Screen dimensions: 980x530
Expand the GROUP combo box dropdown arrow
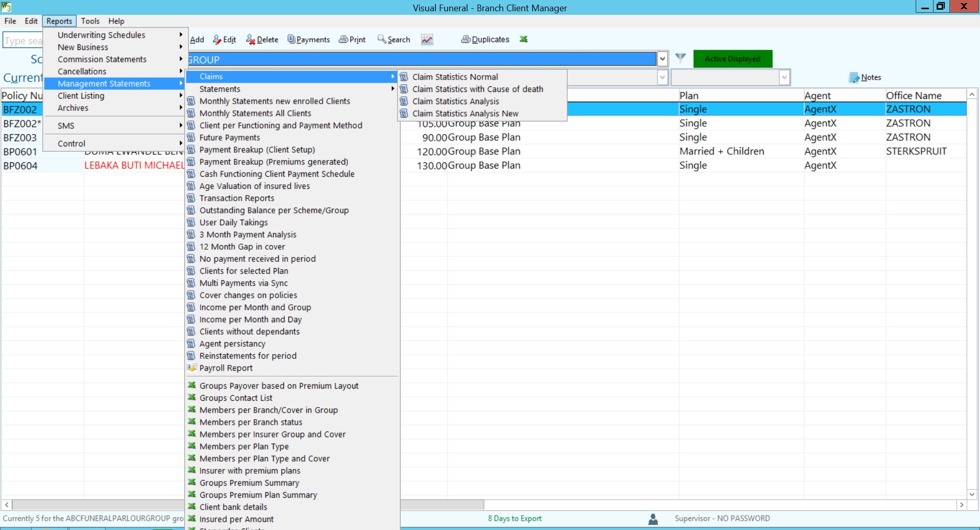662,59
